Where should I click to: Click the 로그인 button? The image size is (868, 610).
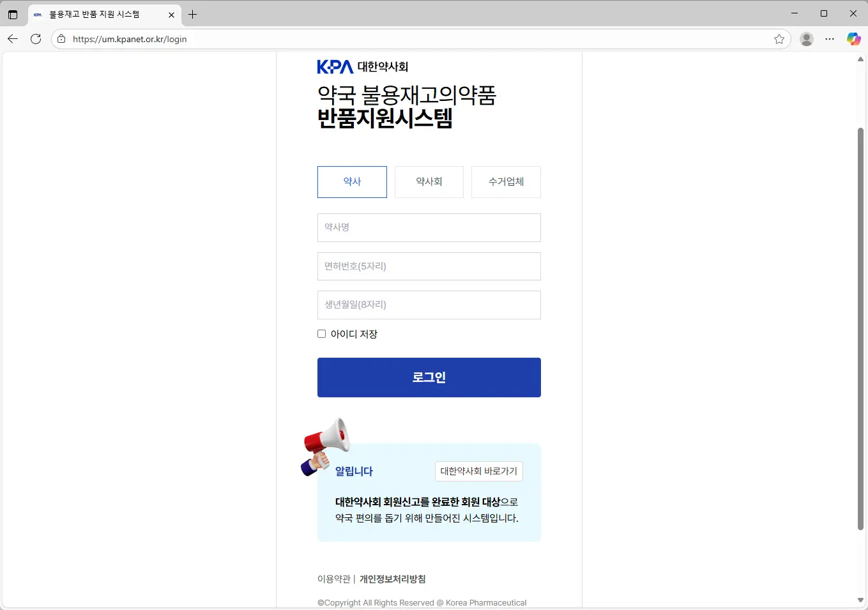point(429,377)
